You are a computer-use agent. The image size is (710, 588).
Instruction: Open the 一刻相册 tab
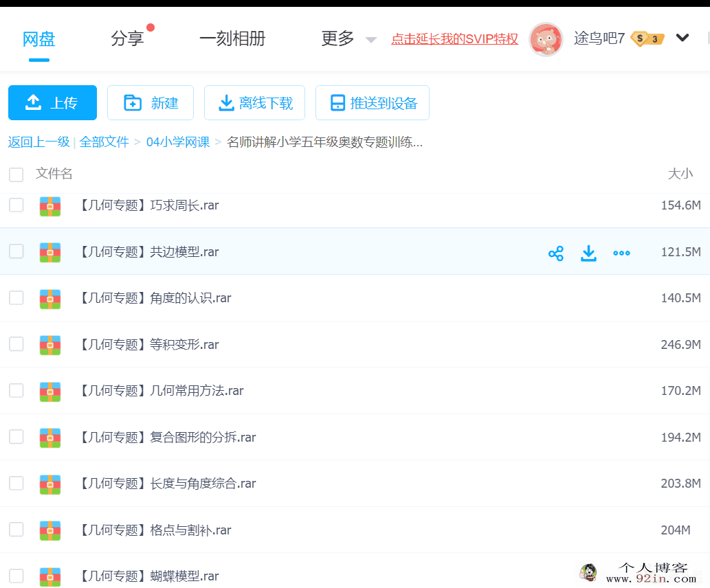232,38
